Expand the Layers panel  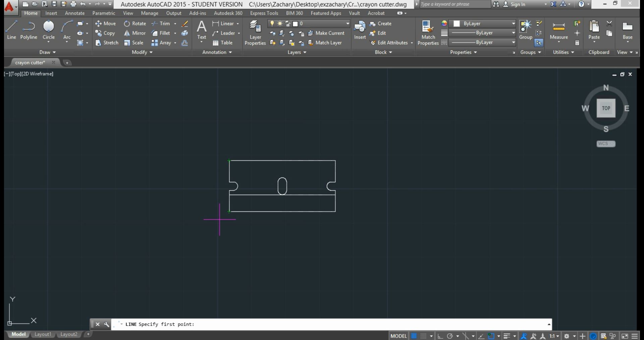[297, 52]
